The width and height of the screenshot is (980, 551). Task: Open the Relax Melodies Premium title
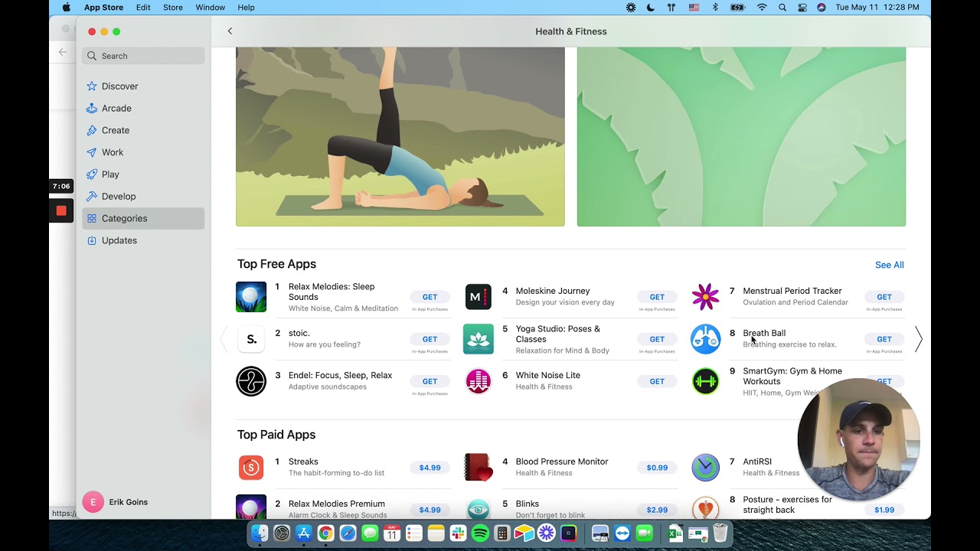[x=337, y=504]
